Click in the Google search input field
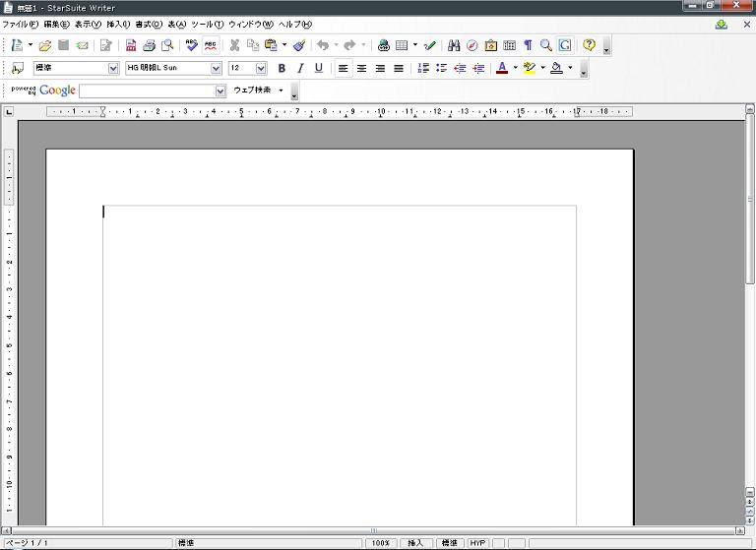 [147, 91]
